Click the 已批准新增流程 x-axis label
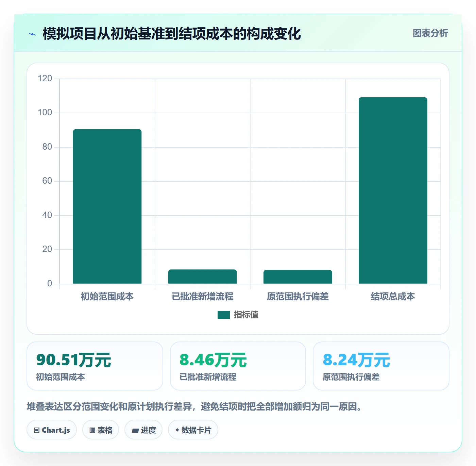 pos(202,297)
